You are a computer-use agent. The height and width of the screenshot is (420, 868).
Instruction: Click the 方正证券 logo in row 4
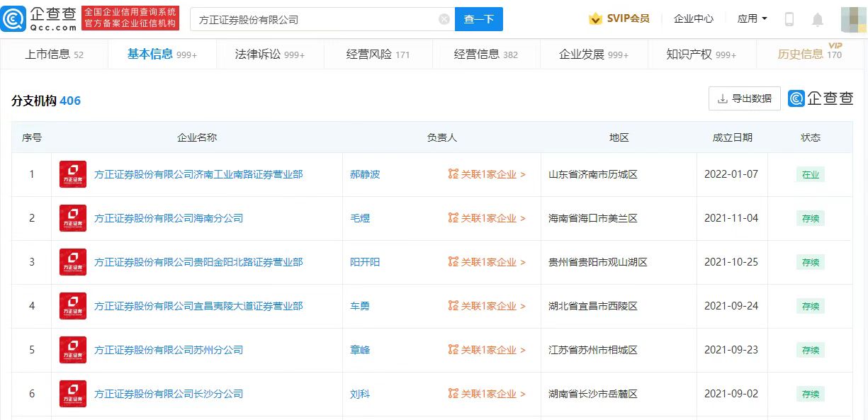click(73, 306)
